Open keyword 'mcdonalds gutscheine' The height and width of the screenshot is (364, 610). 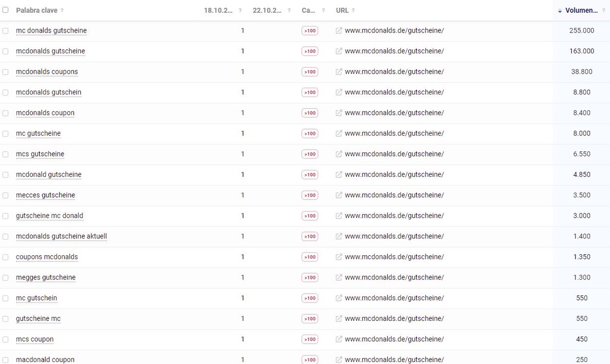pos(50,51)
